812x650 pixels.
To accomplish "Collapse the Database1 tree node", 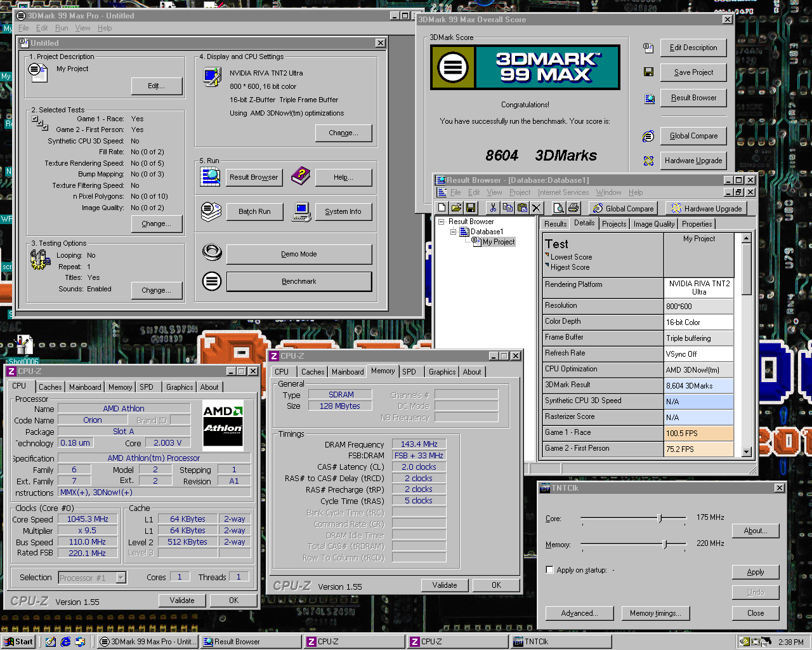I will point(454,232).
